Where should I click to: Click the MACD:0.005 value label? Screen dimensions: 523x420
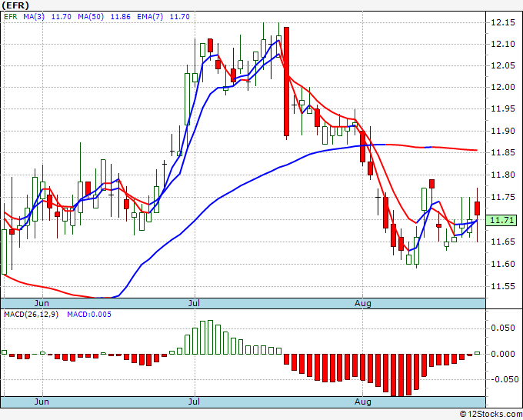(89, 315)
